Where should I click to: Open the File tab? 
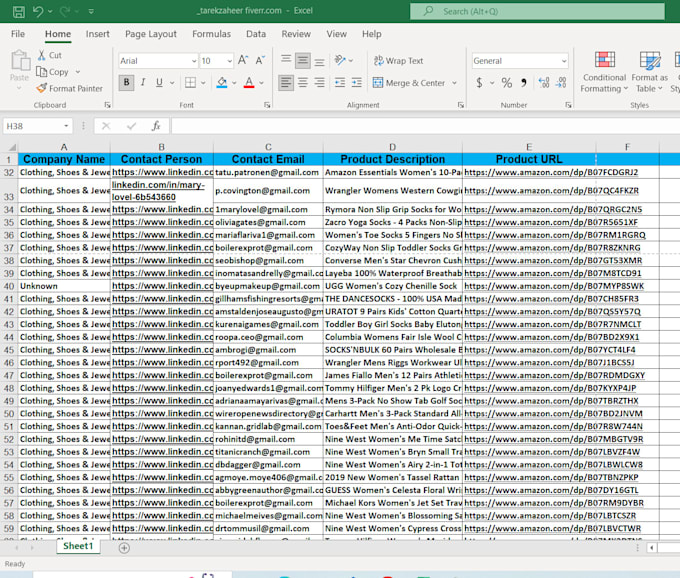point(18,34)
